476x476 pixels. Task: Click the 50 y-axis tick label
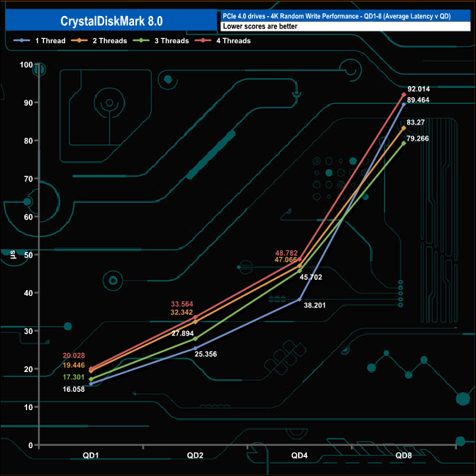(29, 255)
